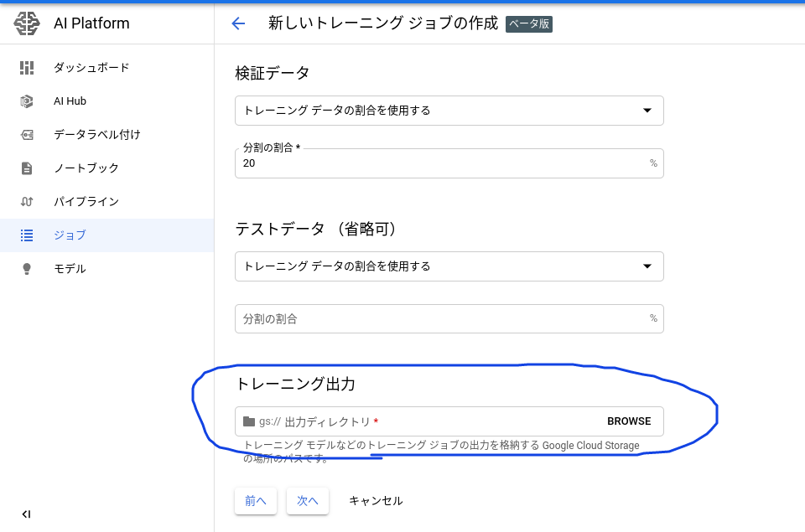Click the BROWSE button
Viewport: 805px width, 532px height.
[629, 421]
